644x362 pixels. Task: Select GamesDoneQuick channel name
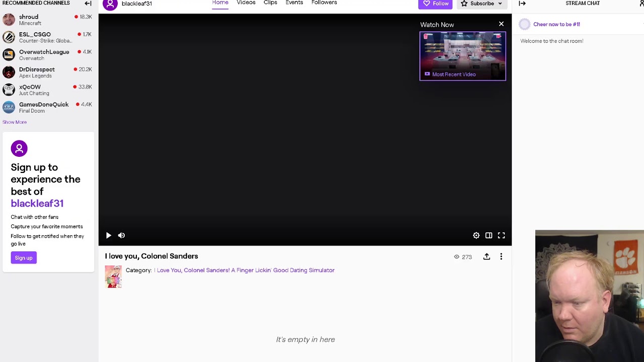tap(44, 105)
